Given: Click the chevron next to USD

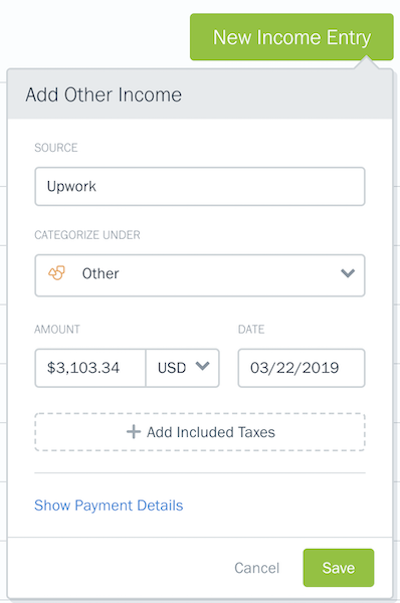Looking at the screenshot, I should (202, 365).
